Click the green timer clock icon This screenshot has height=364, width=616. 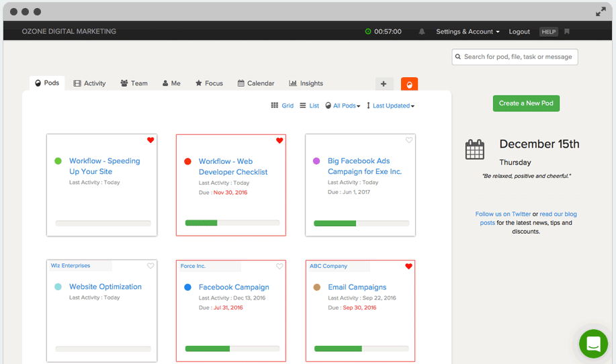click(x=368, y=32)
